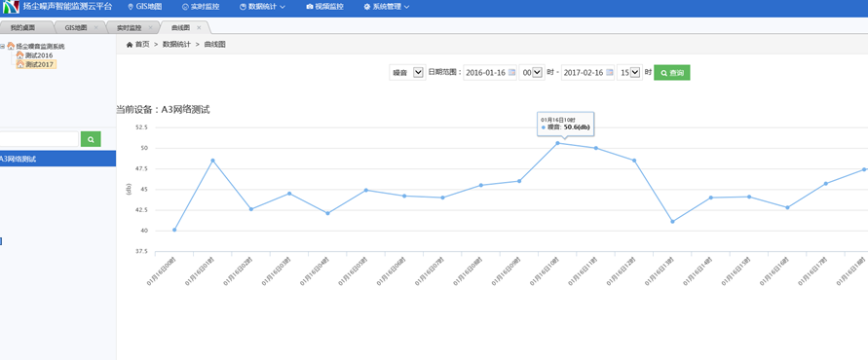This screenshot has width=868, height=360.
Task: Select 测试2016 in the tree
Action: coord(39,55)
